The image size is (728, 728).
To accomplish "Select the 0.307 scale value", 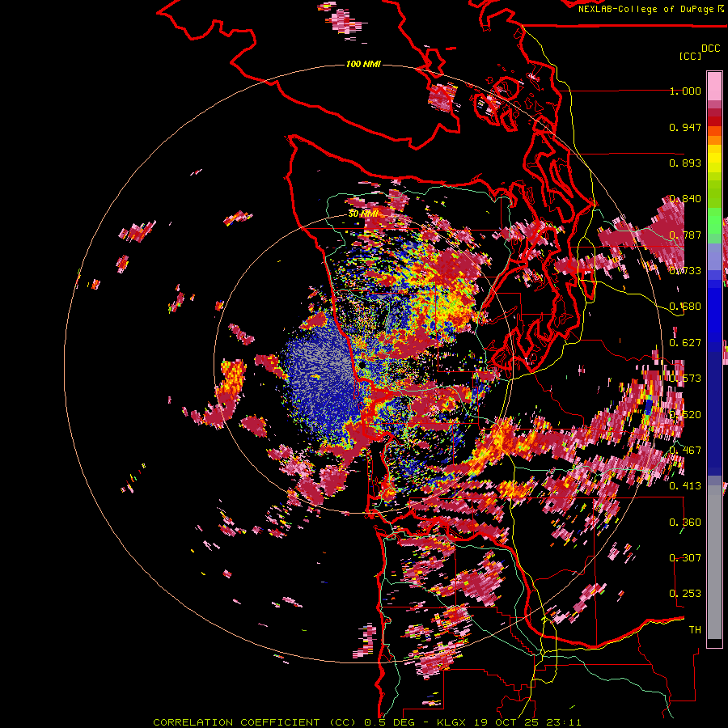I will [x=685, y=558].
